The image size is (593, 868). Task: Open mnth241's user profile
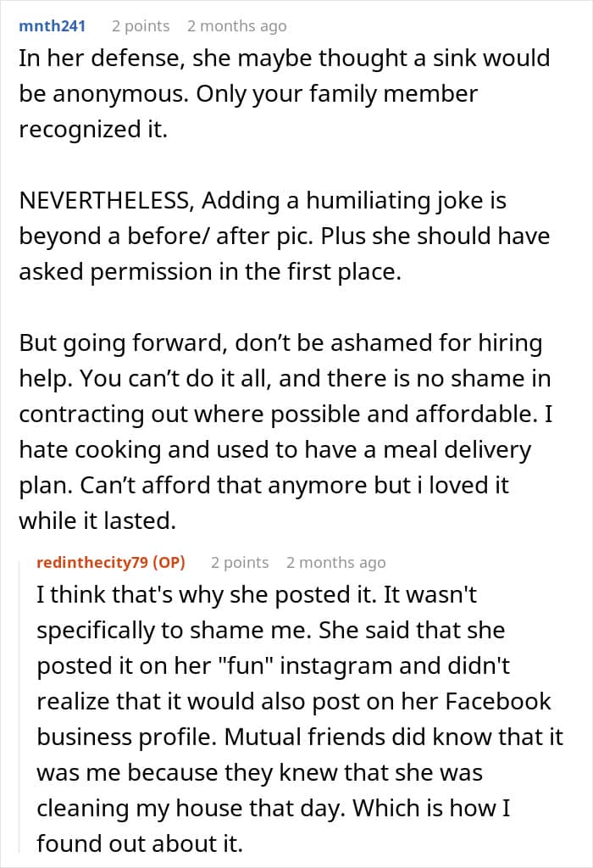(52, 26)
